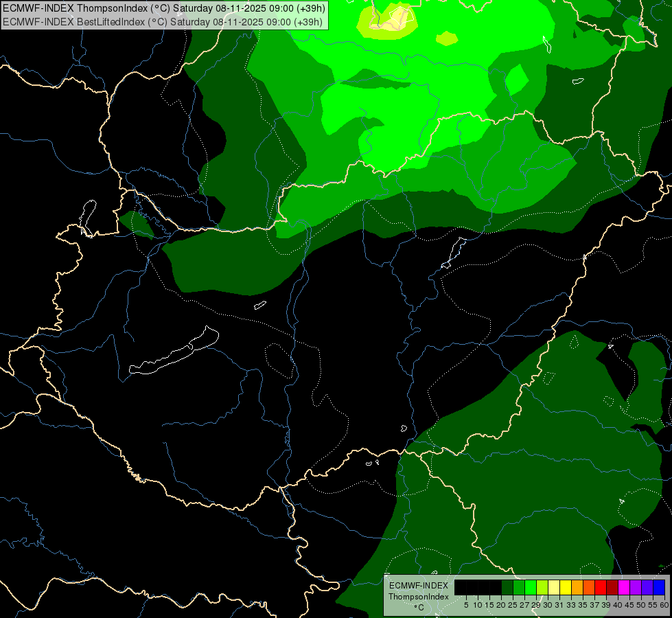The width and height of the screenshot is (672, 618).
Task: Select the bright red 37-39 legend swatch
Action: click(x=601, y=588)
